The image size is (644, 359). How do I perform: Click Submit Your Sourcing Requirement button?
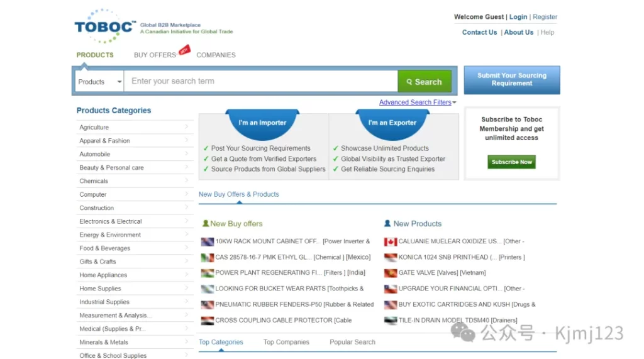pyautogui.click(x=512, y=80)
